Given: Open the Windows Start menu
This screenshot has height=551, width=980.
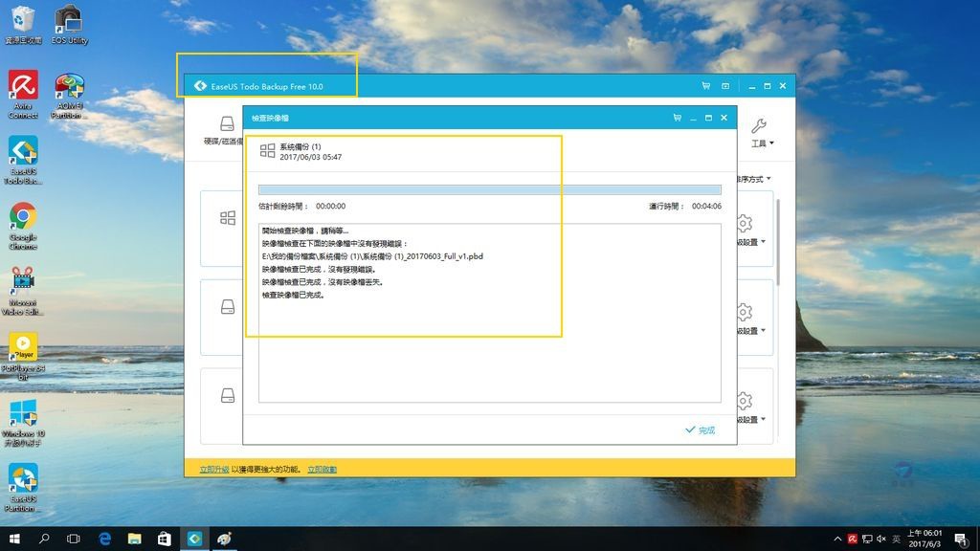Looking at the screenshot, I should coord(14,539).
